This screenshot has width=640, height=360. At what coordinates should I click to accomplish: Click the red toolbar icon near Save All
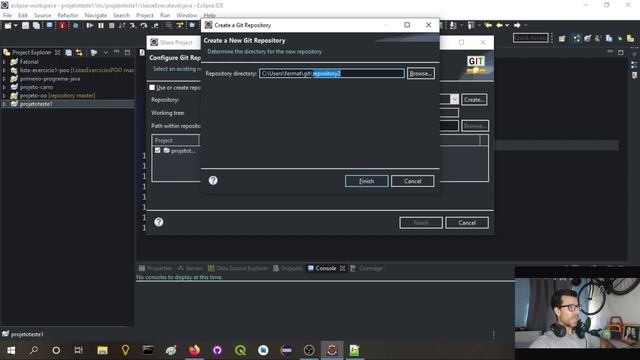[x=62, y=26]
